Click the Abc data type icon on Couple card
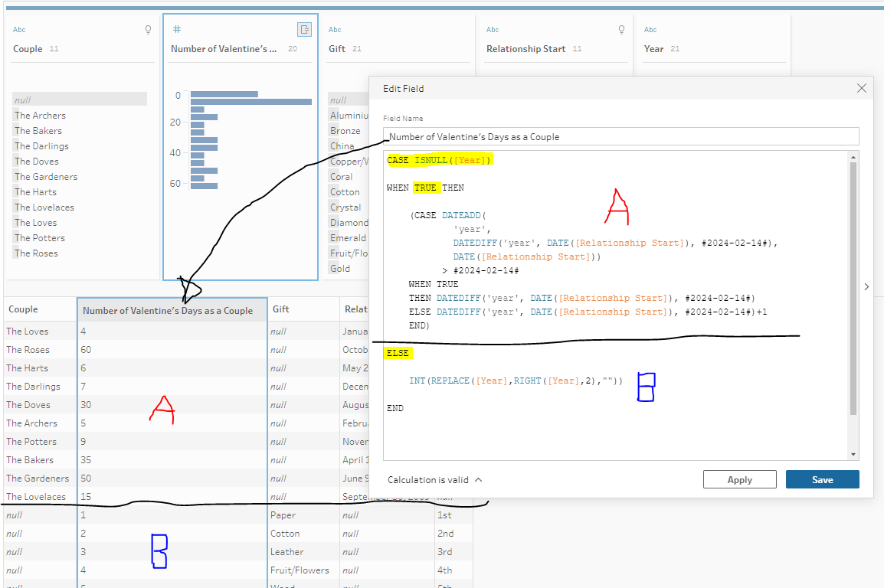This screenshot has width=884, height=588. [x=19, y=30]
